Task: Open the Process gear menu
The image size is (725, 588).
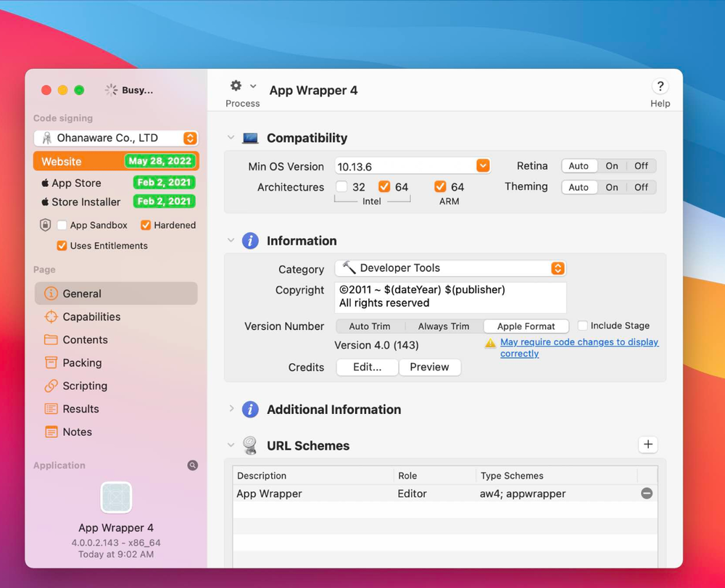Action: [x=236, y=86]
